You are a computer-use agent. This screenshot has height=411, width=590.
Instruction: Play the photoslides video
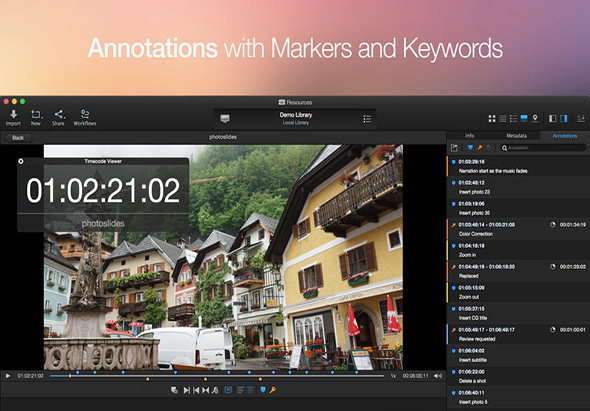8,376
